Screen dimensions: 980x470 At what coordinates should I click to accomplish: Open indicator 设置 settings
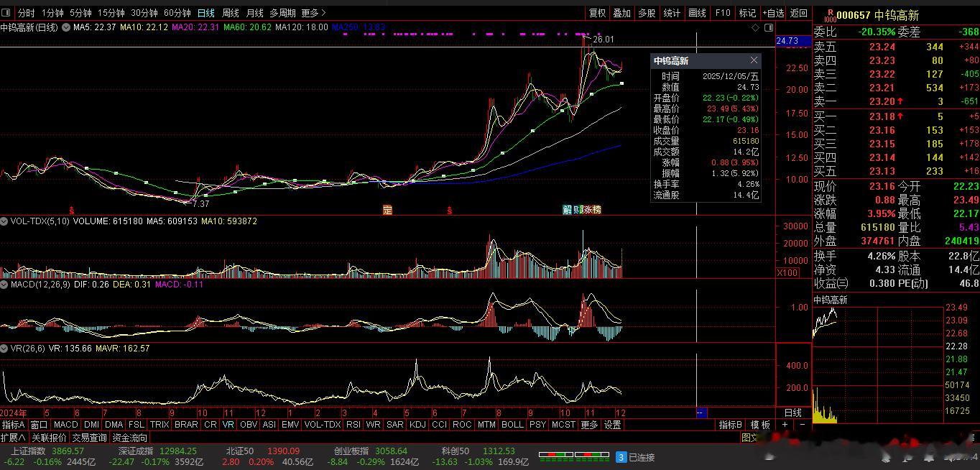coord(612,425)
